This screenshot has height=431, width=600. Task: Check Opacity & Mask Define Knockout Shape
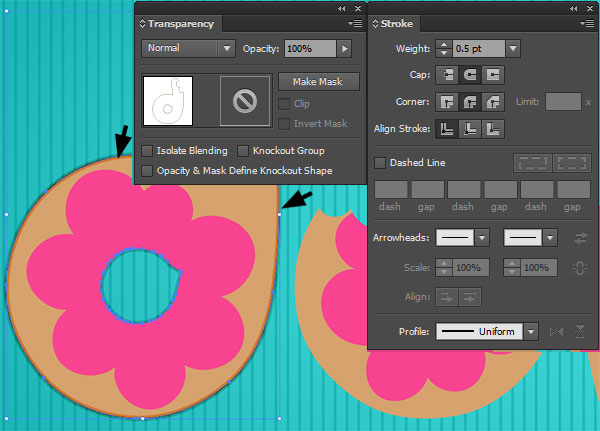click(x=147, y=171)
